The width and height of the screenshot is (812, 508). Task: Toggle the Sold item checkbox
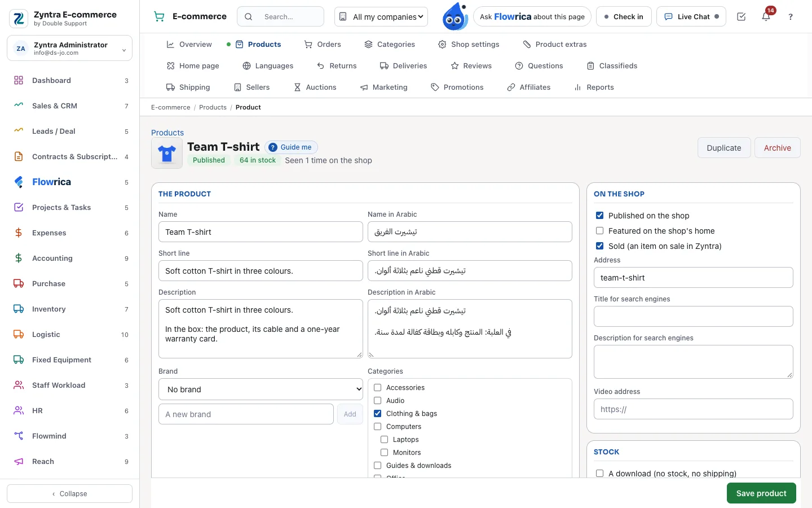600,246
